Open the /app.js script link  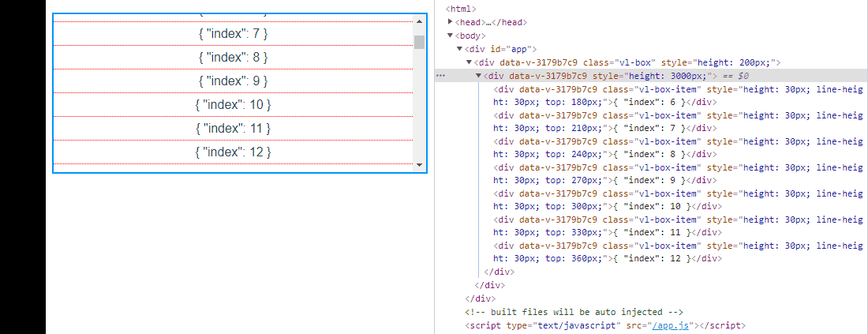(x=671, y=325)
